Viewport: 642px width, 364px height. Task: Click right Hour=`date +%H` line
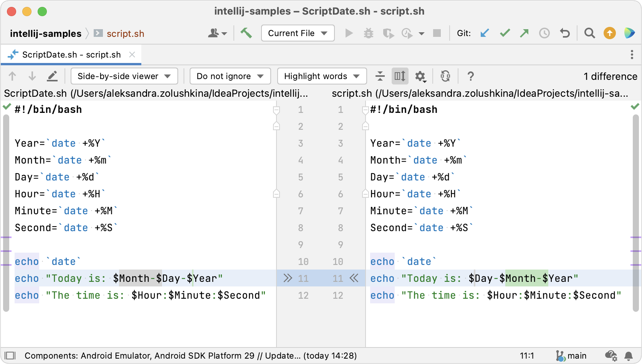tap(415, 194)
